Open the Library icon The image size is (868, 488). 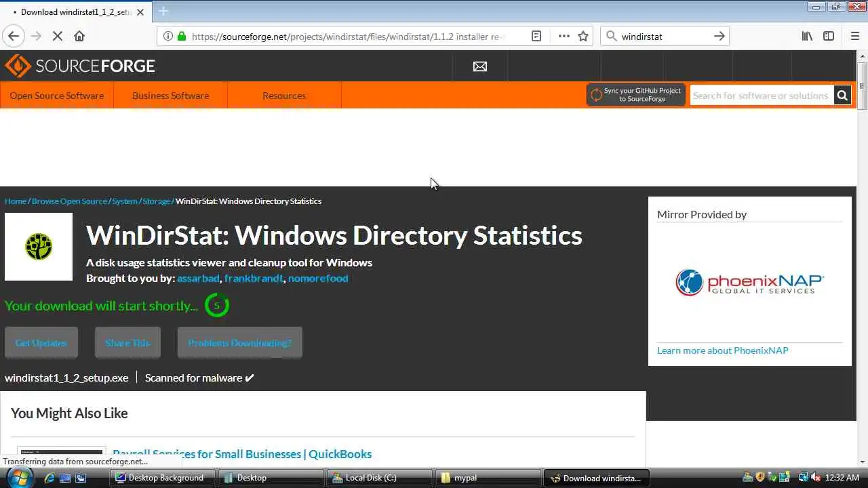(x=807, y=37)
